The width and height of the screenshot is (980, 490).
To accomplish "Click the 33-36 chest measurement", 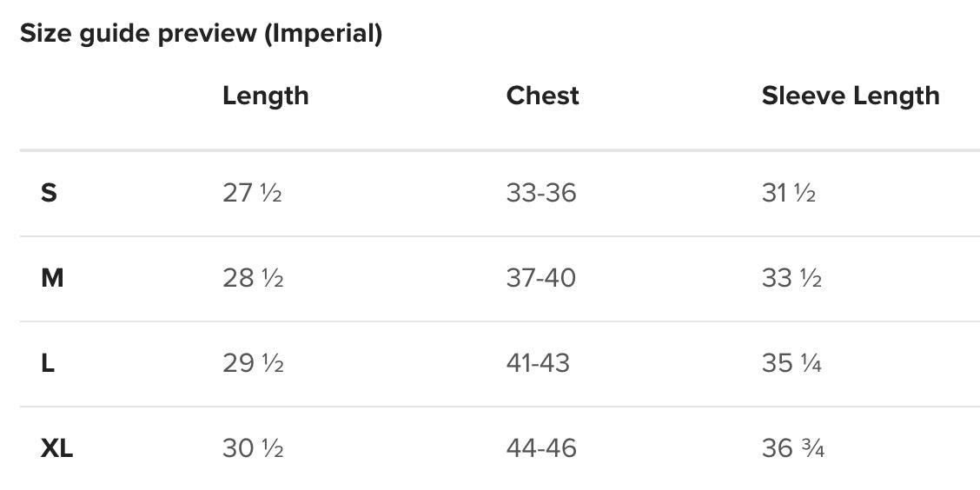I will (540, 193).
